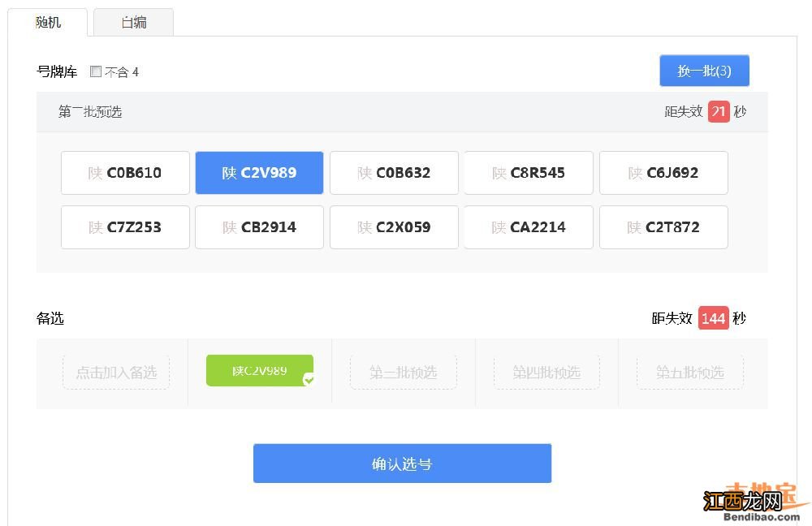812x526 pixels.
Task: Choose plate 陕 C7Z253
Action: coord(125,227)
